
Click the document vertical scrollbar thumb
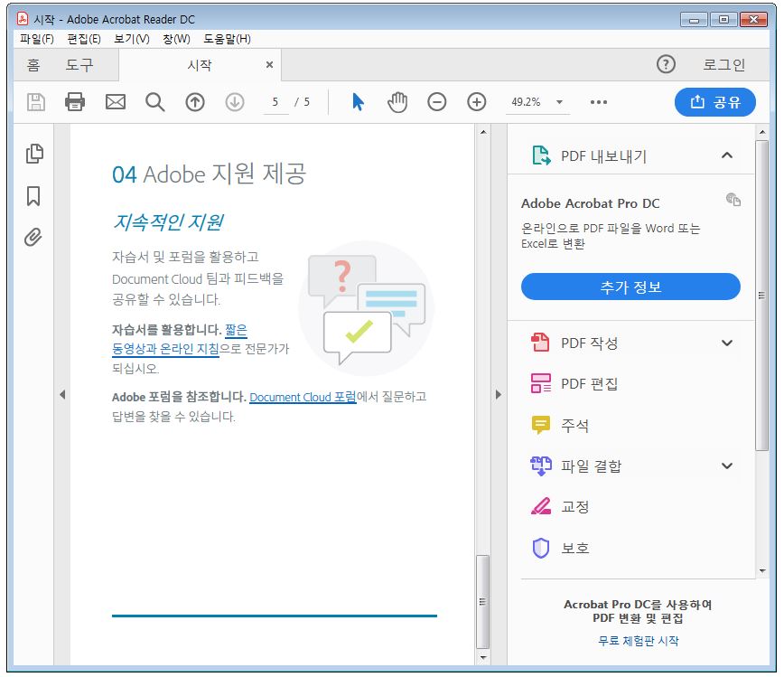pyautogui.click(x=482, y=601)
